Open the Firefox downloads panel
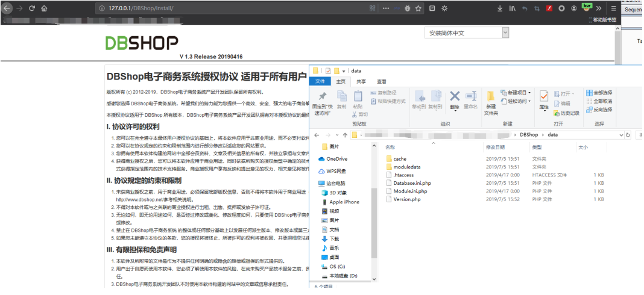Screen dimensions: 644x295 (500, 8)
